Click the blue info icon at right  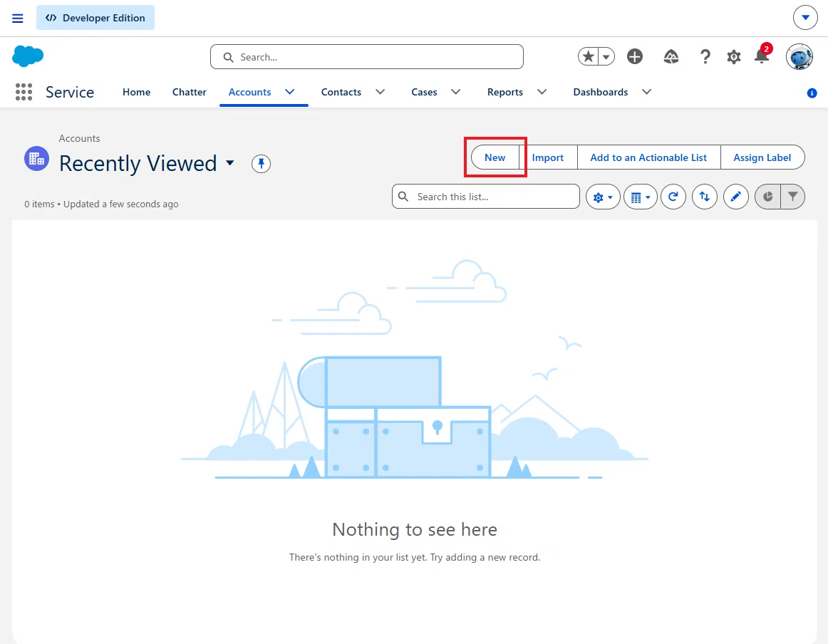pos(812,93)
